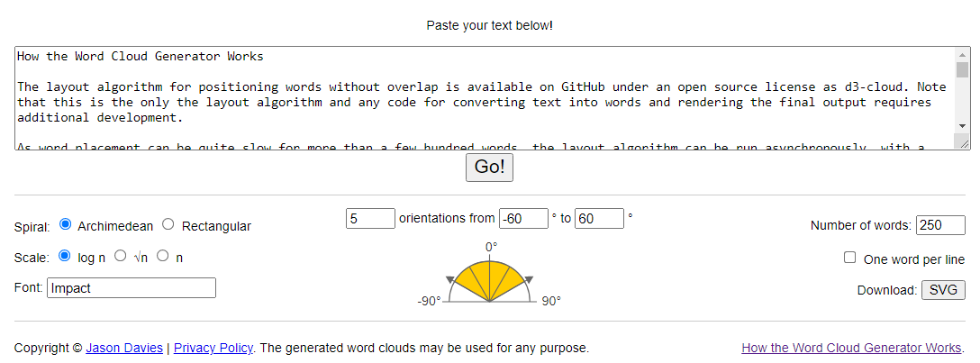
Task: Click the Font name input field
Action: (x=132, y=288)
